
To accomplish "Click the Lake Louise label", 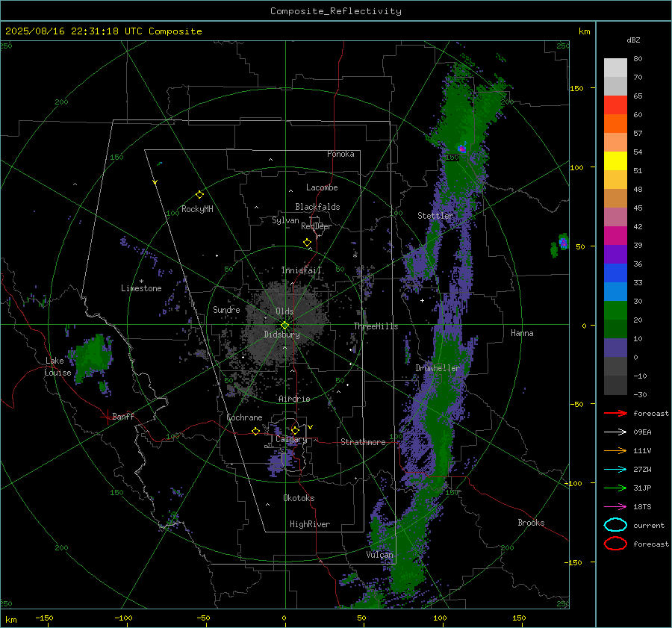I will [58, 367].
